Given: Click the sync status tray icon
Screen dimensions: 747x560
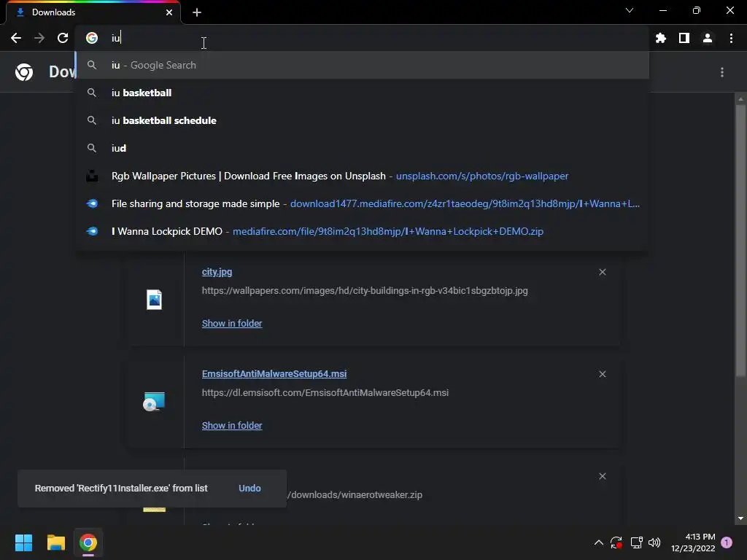Looking at the screenshot, I should coord(616,542).
